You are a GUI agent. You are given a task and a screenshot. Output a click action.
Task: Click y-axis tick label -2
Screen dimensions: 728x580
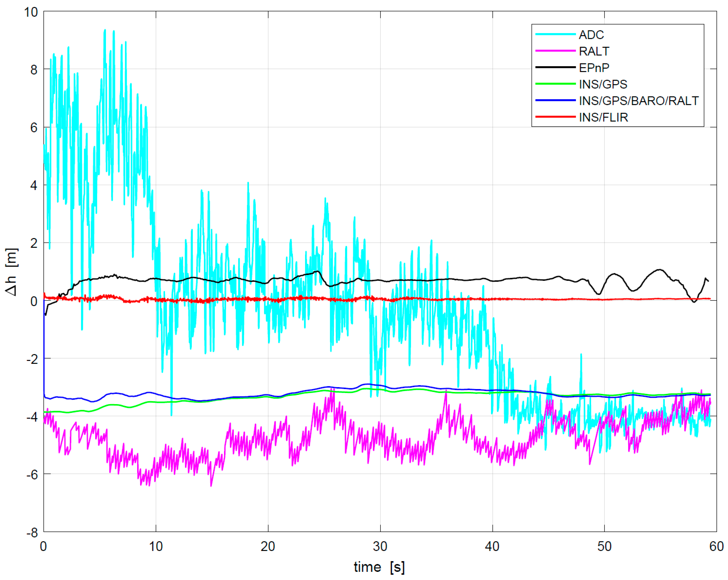32,359
